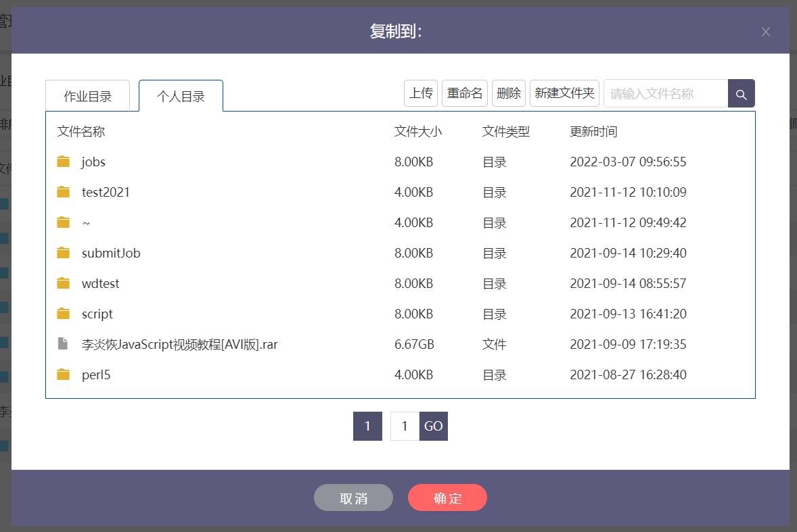Click the script folder icon

[64, 314]
